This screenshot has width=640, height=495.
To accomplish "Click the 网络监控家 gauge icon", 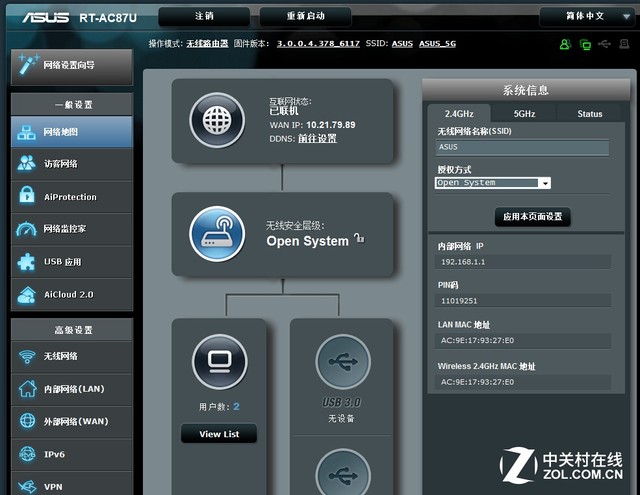I will tap(26, 229).
